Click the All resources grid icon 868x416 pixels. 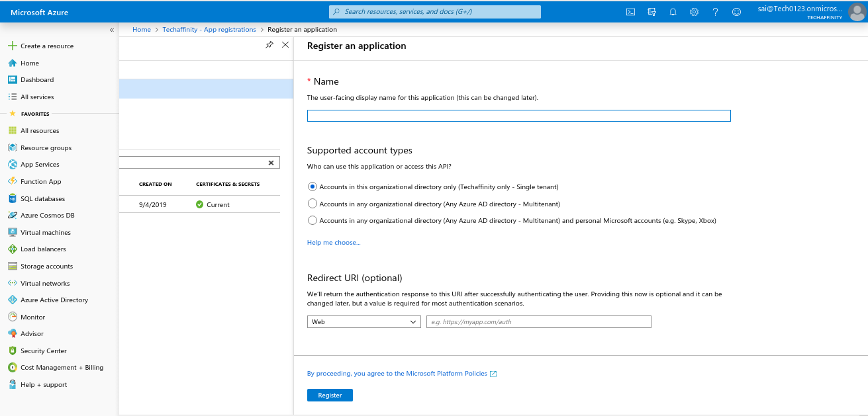click(x=12, y=130)
